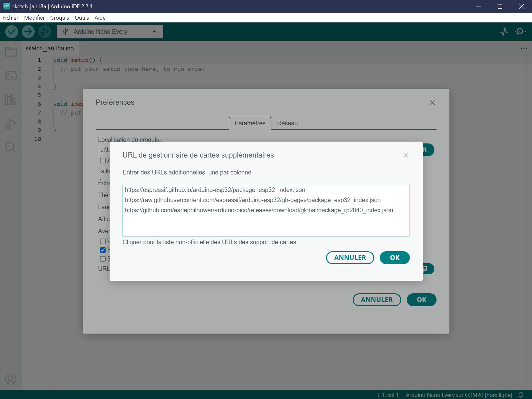The width and height of the screenshot is (532, 399).
Task: Click ANNULER in the boards URL dialog
Action: (x=350, y=258)
